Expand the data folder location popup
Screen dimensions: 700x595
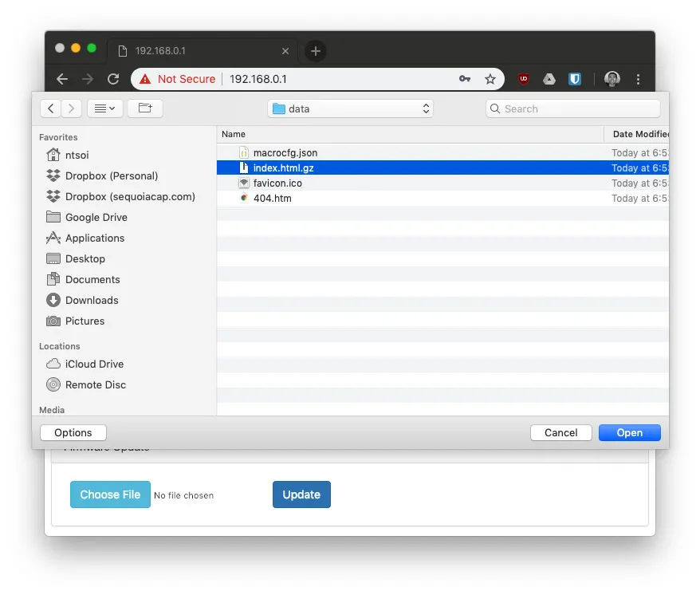(351, 108)
